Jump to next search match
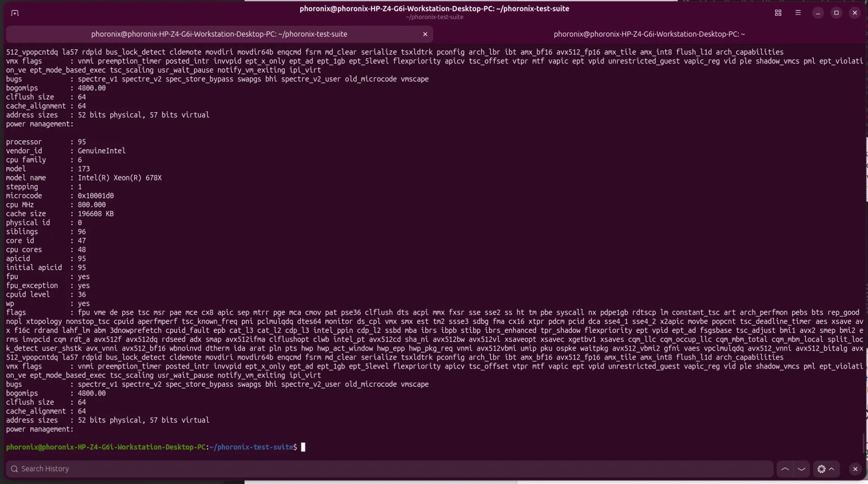The image size is (868, 484). click(x=802, y=469)
